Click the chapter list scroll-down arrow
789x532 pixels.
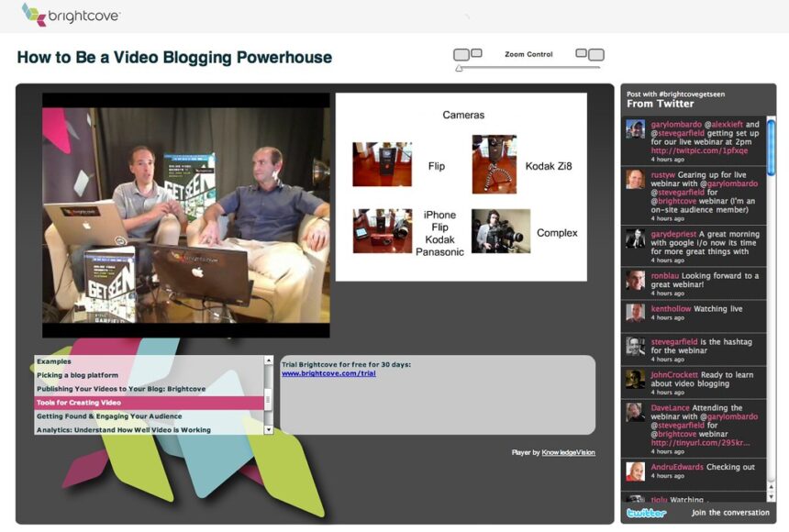click(269, 430)
